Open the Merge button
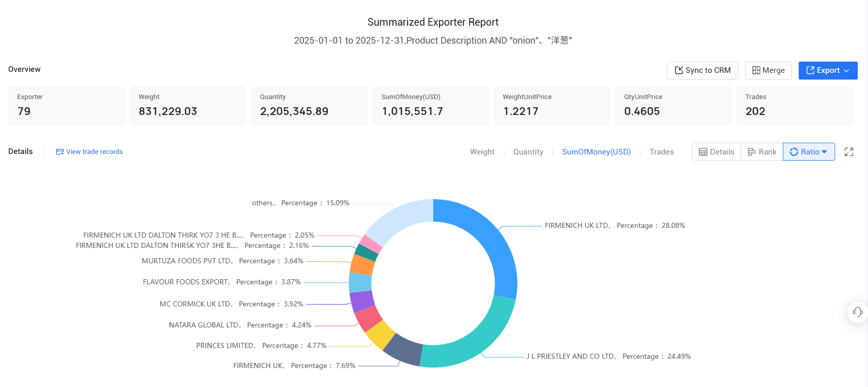Screen dimensions: 868x387 point(768,70)
